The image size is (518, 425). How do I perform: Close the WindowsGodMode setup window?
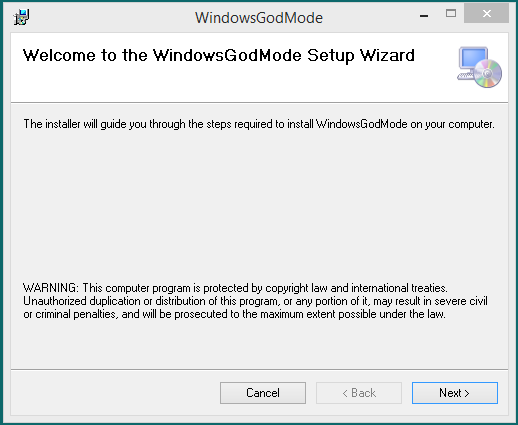tap(486, 13)
